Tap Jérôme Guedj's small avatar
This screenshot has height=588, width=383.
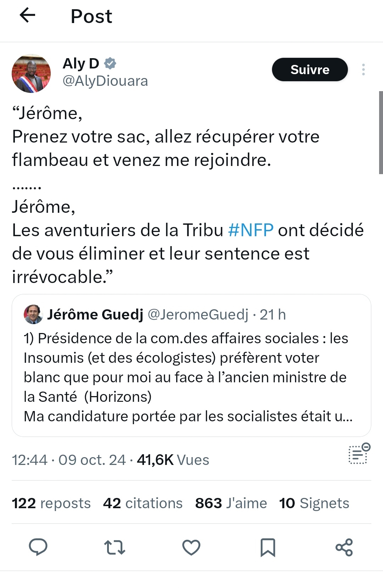coord(33,314)
